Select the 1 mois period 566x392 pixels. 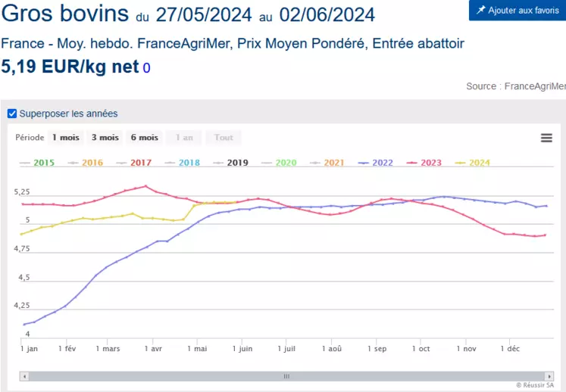click(x=66, y=138)
